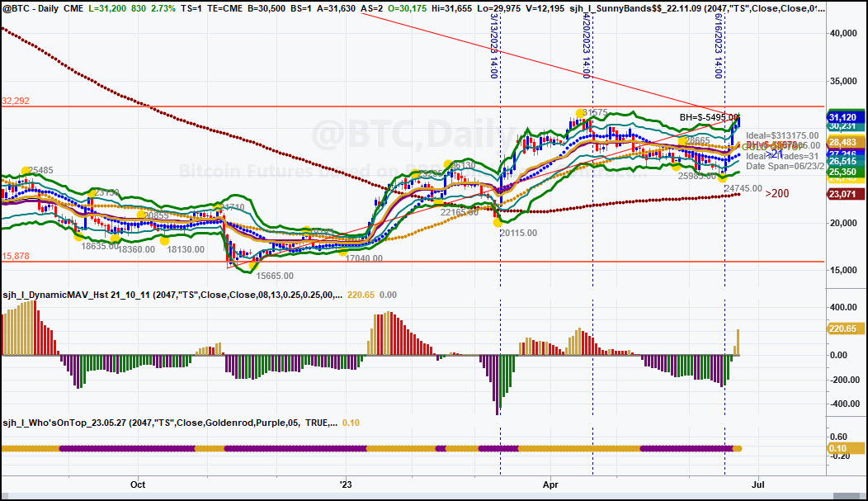Click the 15,000 price axis label
This screenshot has height=501, width=868.
pyautogui.click(x=843, y=270)
